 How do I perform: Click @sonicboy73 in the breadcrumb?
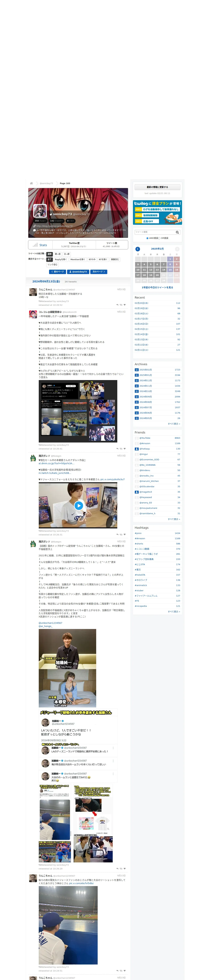coord(46,183)
